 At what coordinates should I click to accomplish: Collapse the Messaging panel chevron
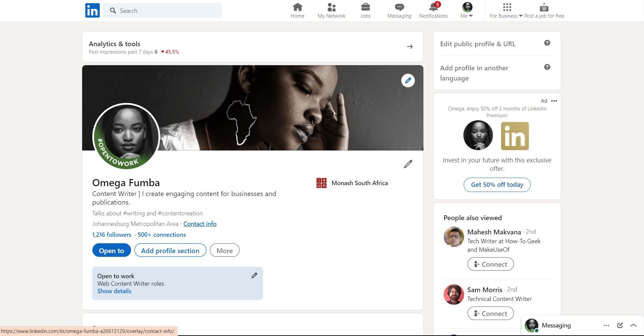pos(634,325)
